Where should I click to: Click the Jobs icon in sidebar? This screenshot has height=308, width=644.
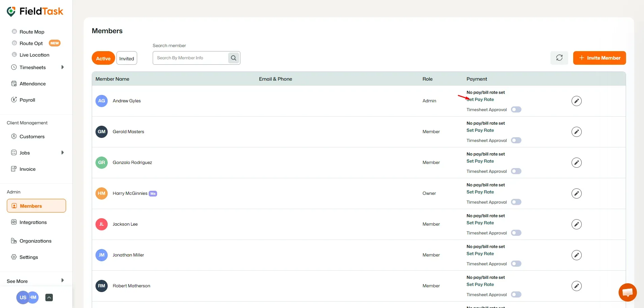click(14, 152)
